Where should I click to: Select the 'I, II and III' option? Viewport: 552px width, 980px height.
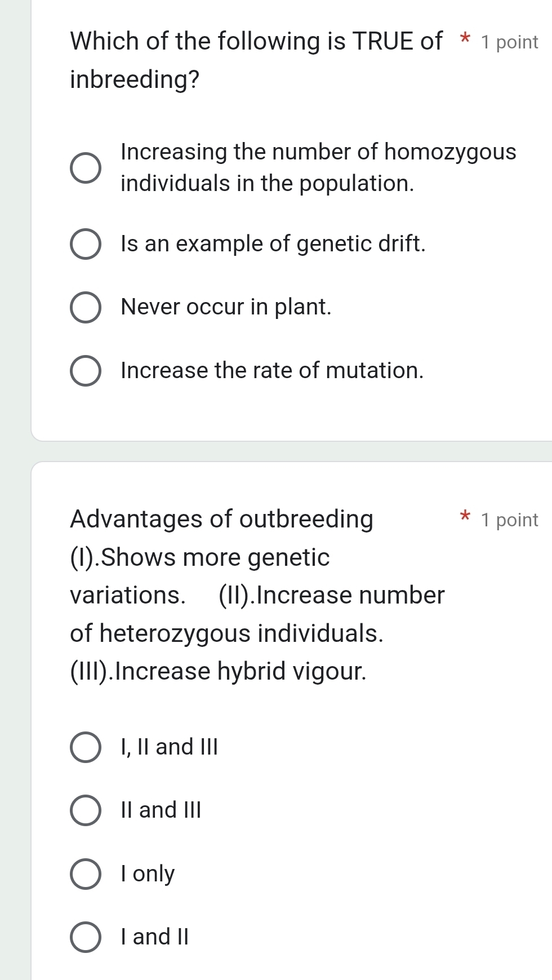coord(86,748)
